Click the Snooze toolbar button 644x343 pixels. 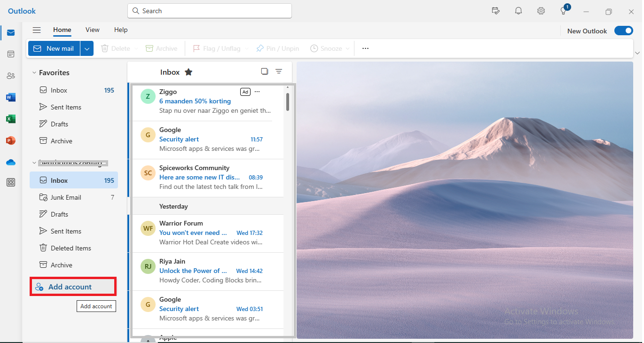click(x=326, y=48)
